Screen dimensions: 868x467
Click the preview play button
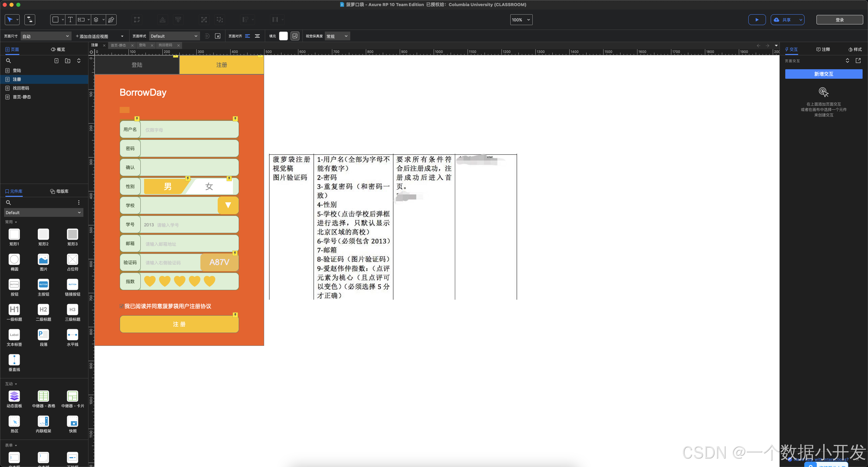tap(756, 20)
